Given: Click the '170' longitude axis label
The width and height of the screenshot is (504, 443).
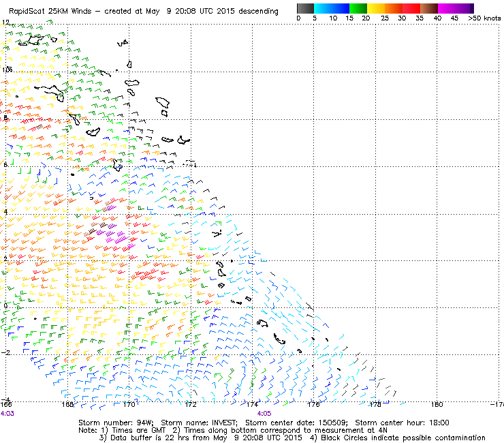Looking at the screenshot, I should (129, 404).
